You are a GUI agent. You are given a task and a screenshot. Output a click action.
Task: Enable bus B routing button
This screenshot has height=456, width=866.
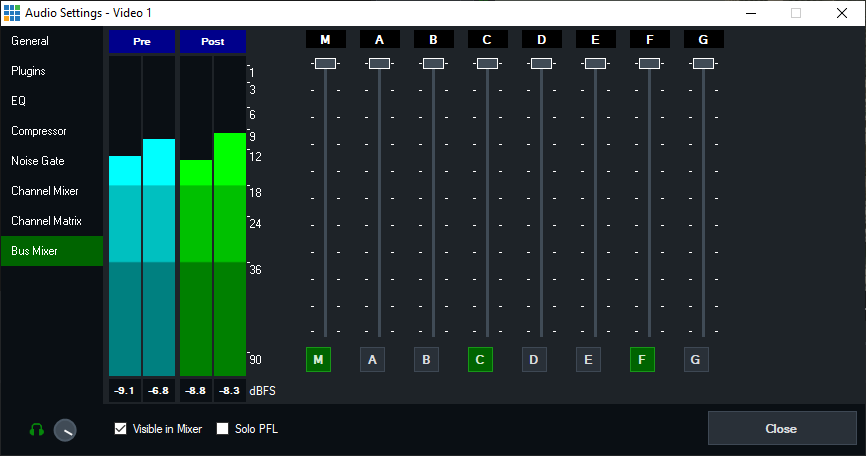426,359
